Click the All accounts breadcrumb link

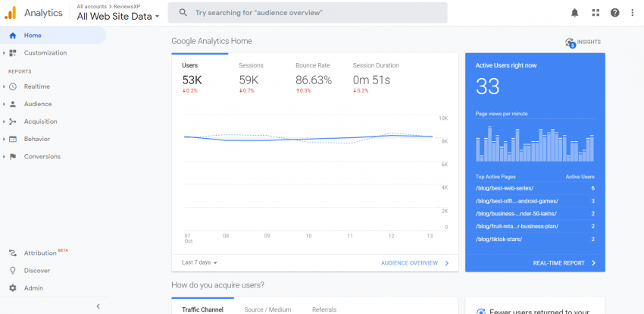pos(92,6)
